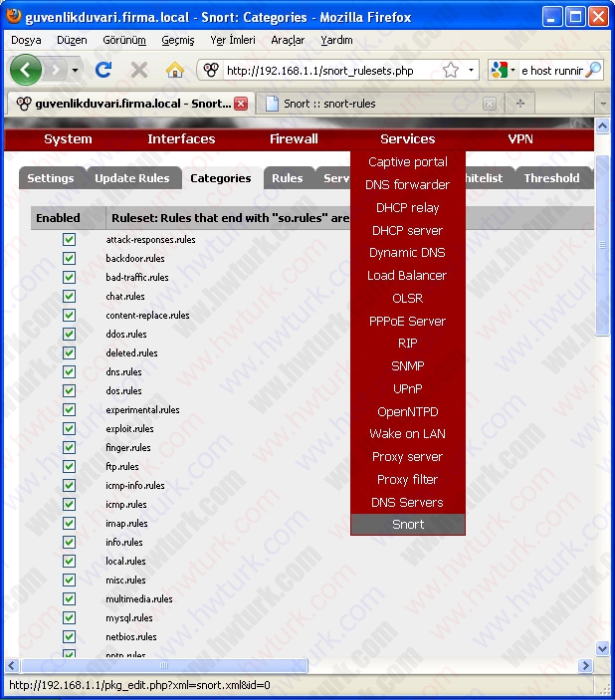The height and width of the screenshot is (700, 615).
Task: Click the horizontal scrollbar thumb
Action: [x=164, y=665]
